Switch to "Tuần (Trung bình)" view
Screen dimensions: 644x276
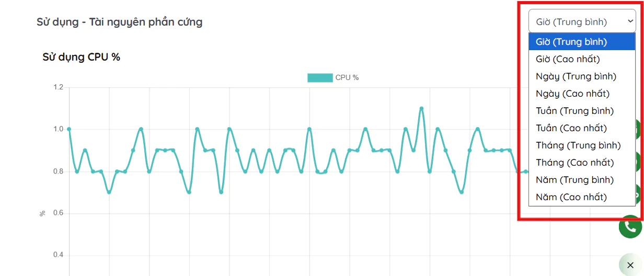pos(574,111)
